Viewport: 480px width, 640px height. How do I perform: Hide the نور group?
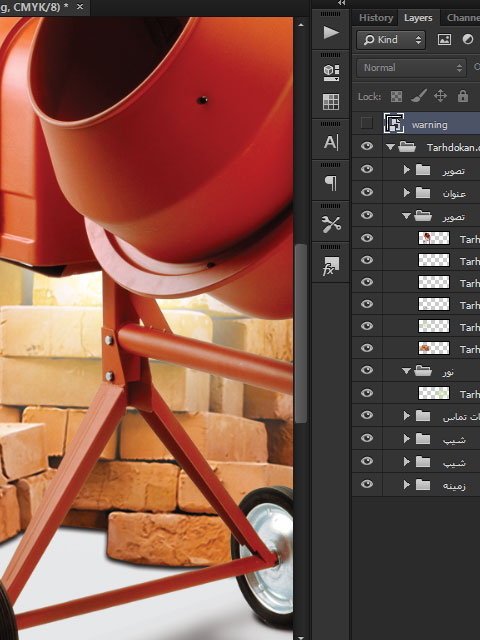pyautogui.click(x=367, y=370)
